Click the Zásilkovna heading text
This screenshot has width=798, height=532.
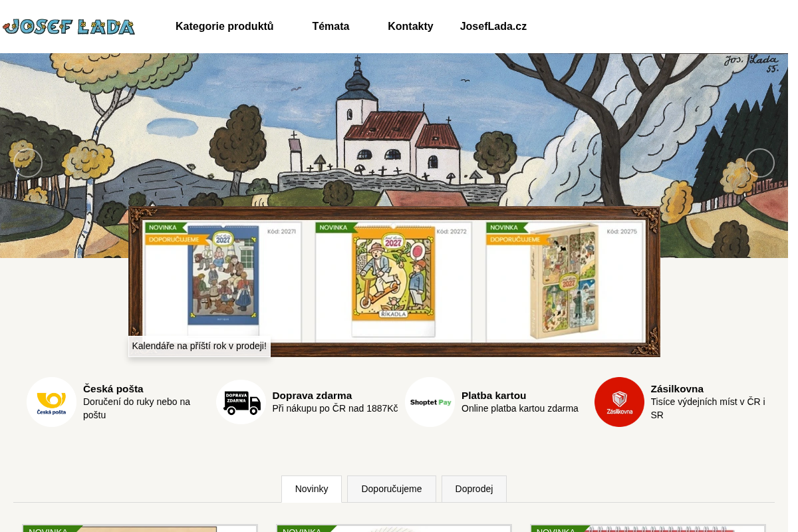click(x=677, y=389)
